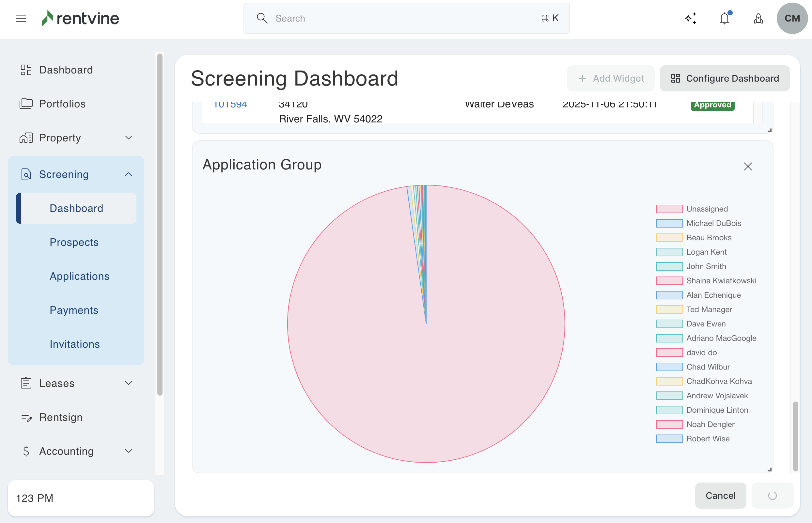
Task: Toggle Unassigned series in chart legend
Action: [x=707, y=209]
